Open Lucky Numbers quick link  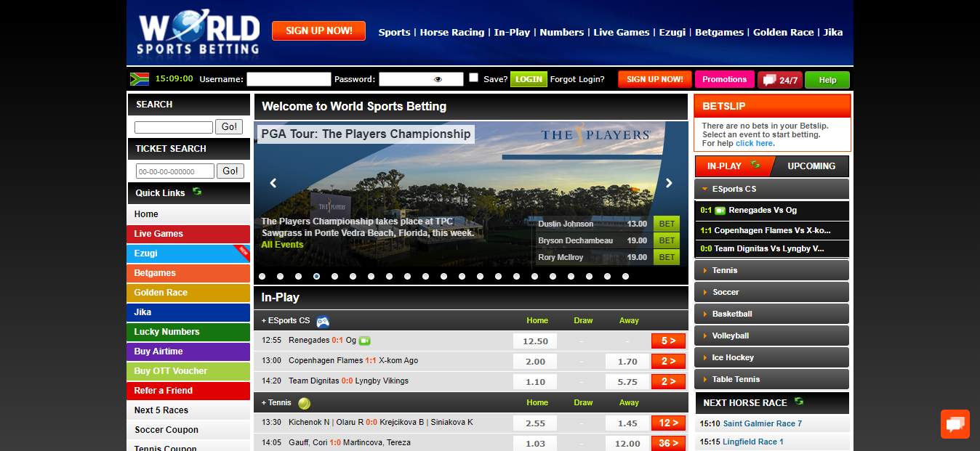(188, 332)
